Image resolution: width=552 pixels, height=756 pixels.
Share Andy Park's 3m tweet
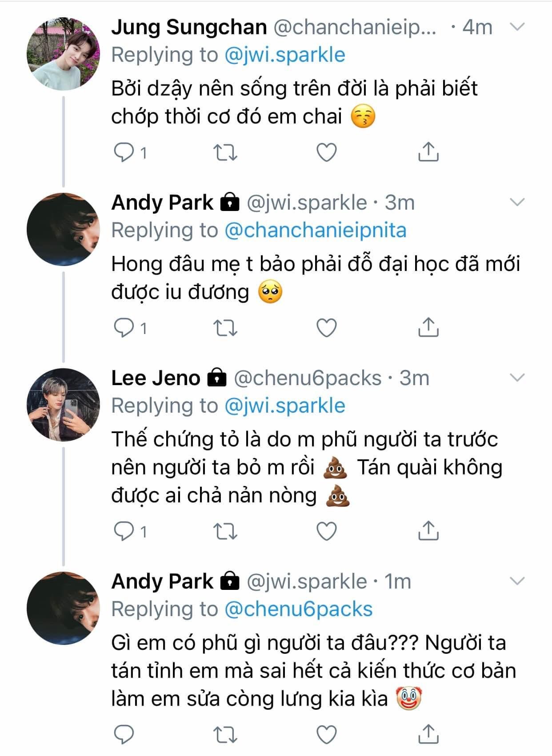[x=428, y=327]
